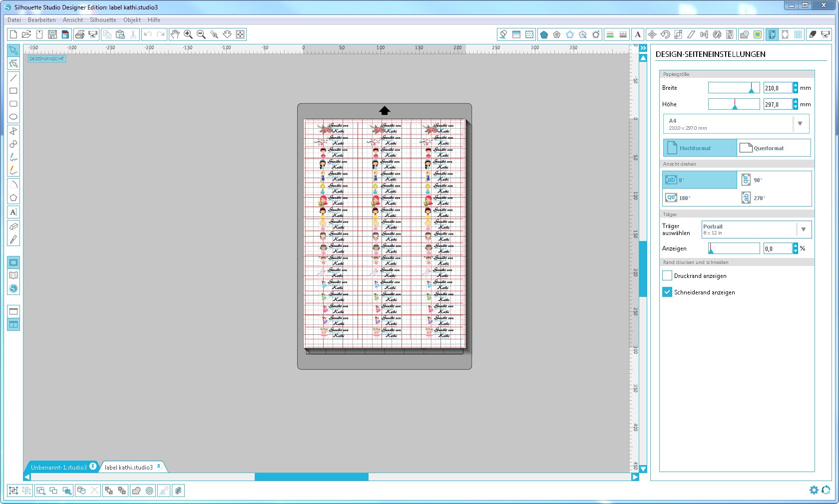Click the Undo arrow icon

tap(147, 34)
